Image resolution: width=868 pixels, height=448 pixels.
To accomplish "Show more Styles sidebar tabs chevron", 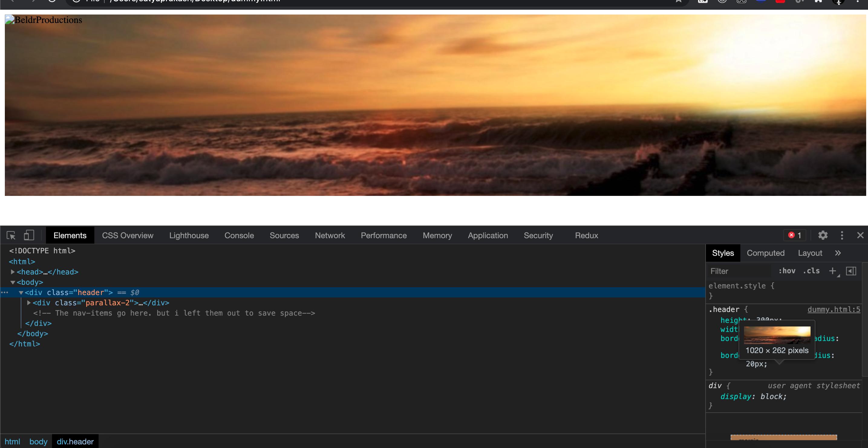I will click(838, 253).
